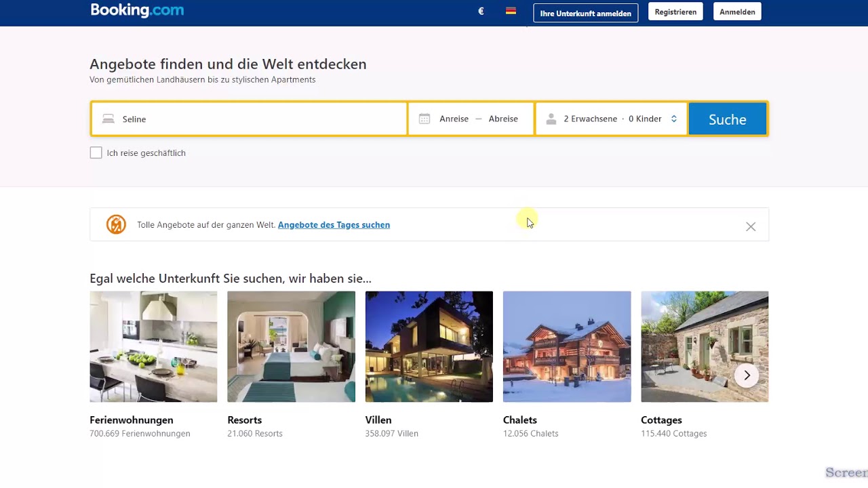Click the bed icon in destination field
The width and height of the screenshot is (868, 488).
(x=108, y=119)
